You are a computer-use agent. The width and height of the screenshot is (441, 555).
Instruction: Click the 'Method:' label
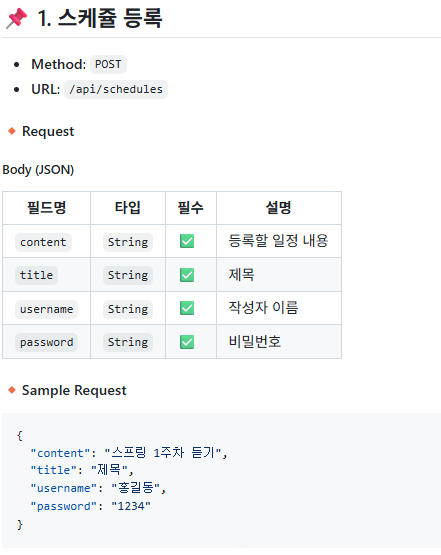click(58, 64)
